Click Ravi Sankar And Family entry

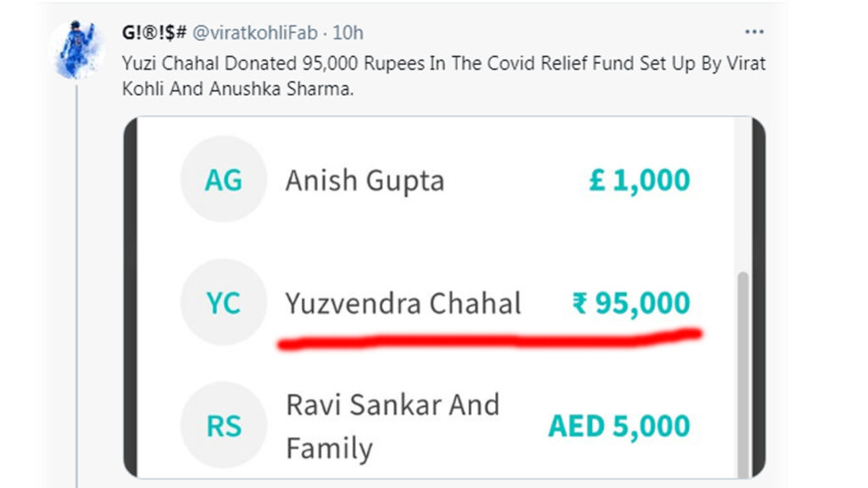click(x=392, y=425)
